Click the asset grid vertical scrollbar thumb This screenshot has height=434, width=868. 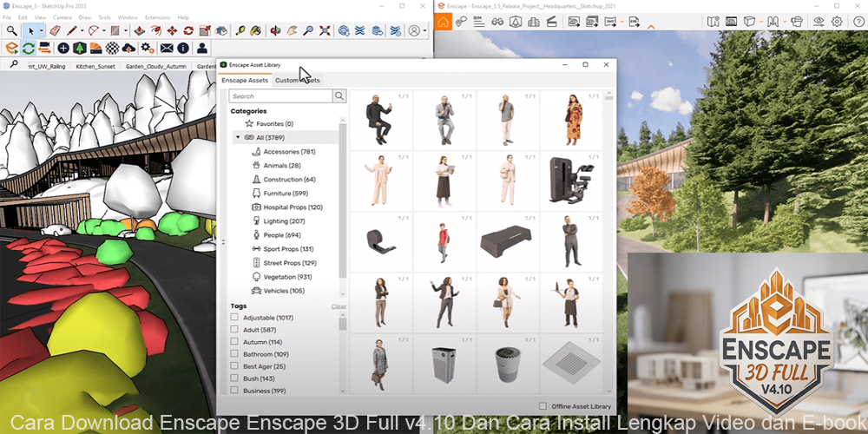click(609, 97)
